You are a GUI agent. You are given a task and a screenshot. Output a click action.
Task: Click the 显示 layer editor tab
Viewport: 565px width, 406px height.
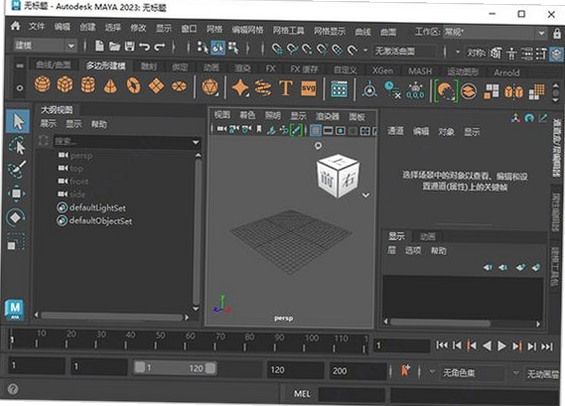[x=396, y=236]
